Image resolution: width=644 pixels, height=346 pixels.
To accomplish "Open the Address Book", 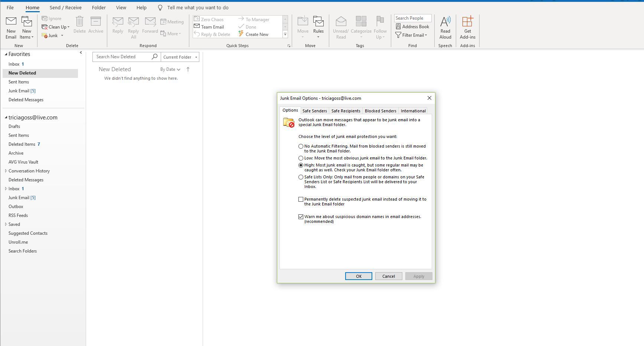I will 412,26.
